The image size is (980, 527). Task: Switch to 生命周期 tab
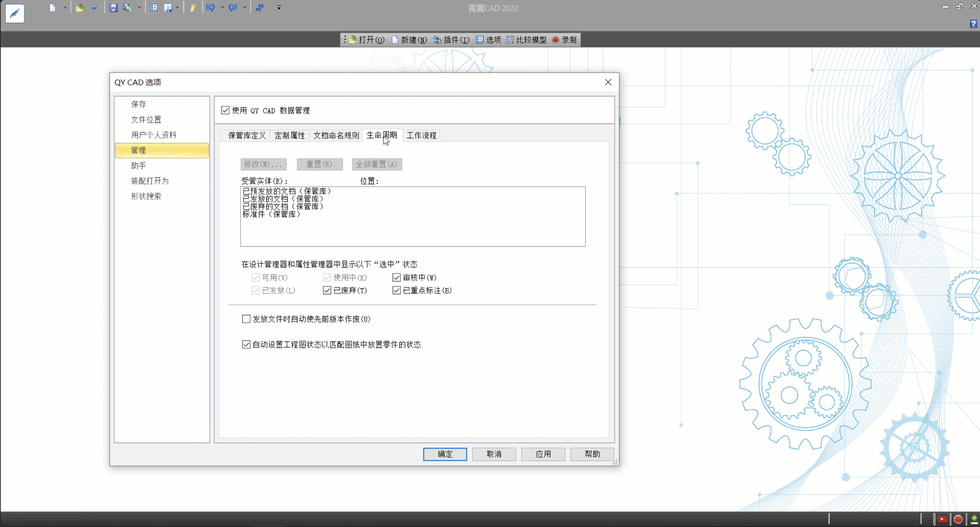(x=382, y=135)
